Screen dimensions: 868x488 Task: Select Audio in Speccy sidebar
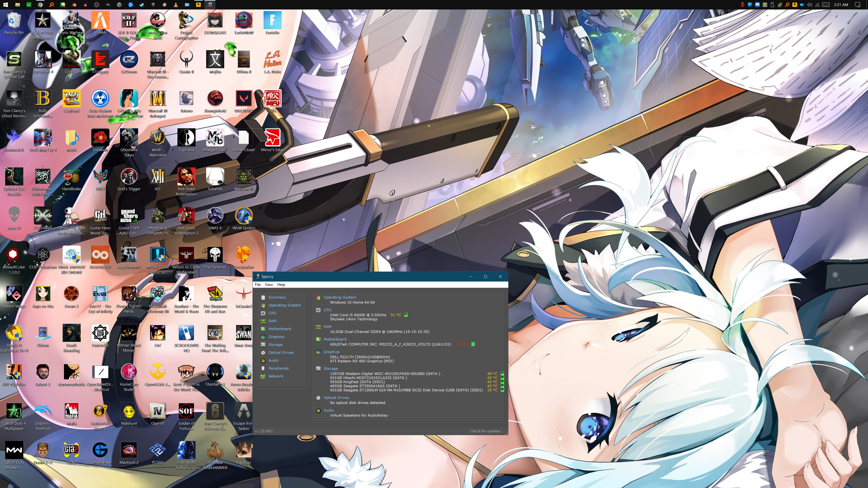tap(273, 360)
